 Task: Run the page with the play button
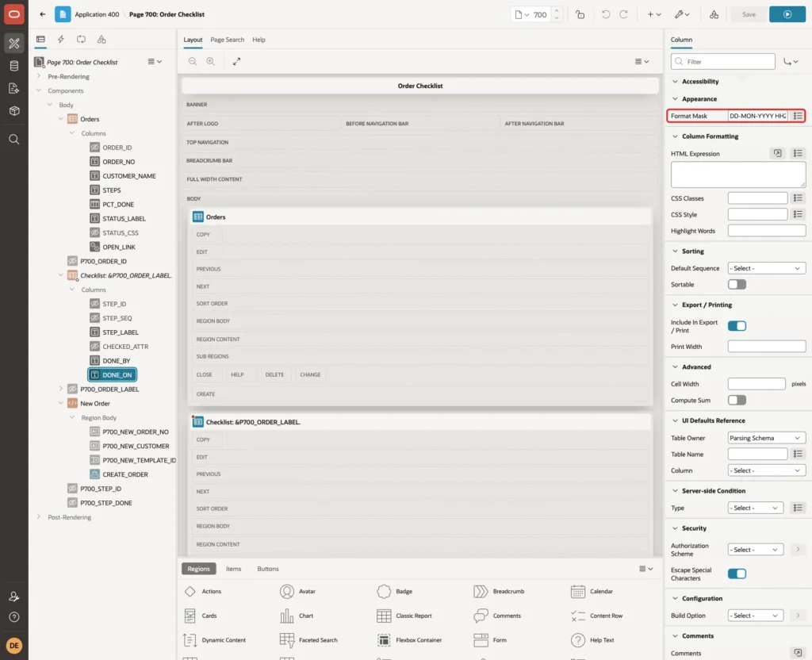click(787, 14)
